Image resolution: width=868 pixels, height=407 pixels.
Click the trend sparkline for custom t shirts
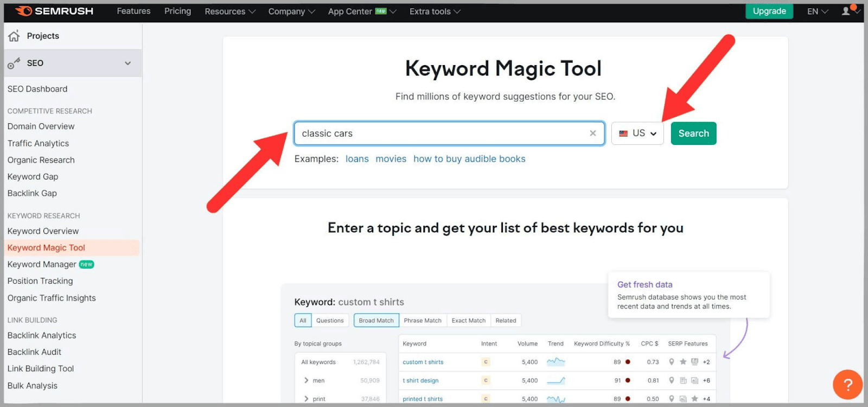point(556,361)
